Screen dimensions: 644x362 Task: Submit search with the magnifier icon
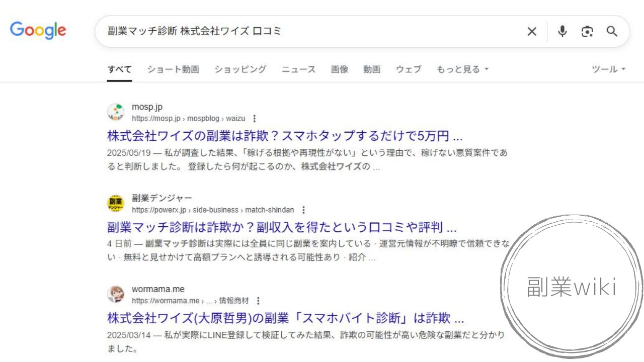612,32
